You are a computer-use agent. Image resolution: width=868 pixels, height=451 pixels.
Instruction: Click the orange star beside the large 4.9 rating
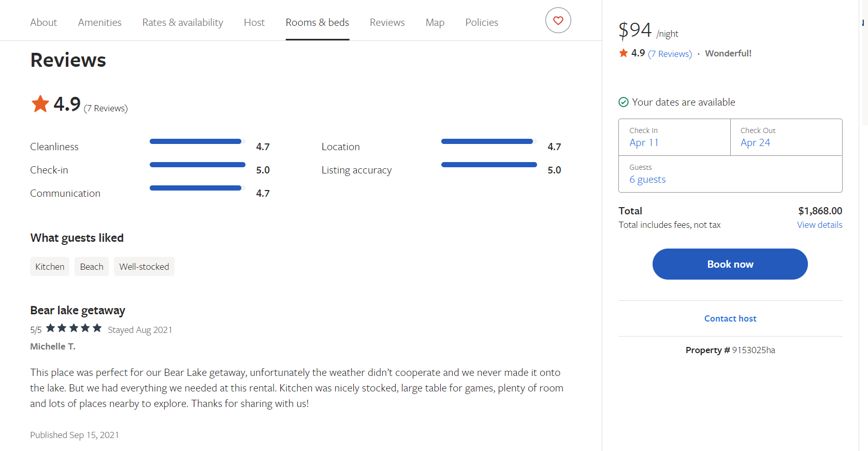point(40,104)
